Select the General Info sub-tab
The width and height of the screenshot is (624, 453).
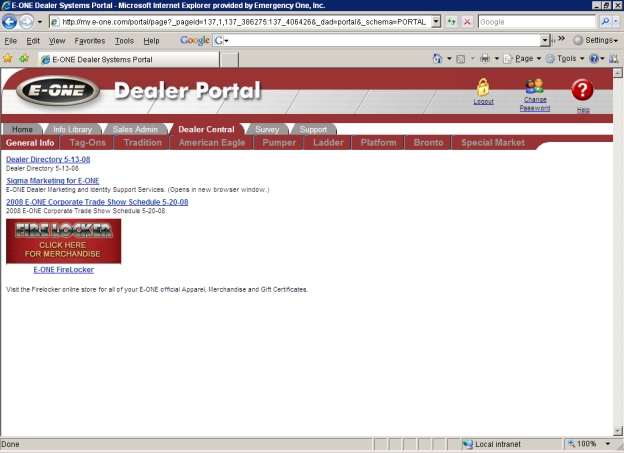coord(30,143)
